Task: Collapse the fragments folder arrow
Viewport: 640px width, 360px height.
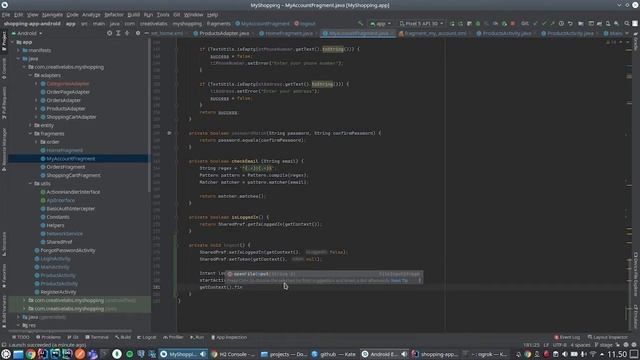Action: (31, 133)
